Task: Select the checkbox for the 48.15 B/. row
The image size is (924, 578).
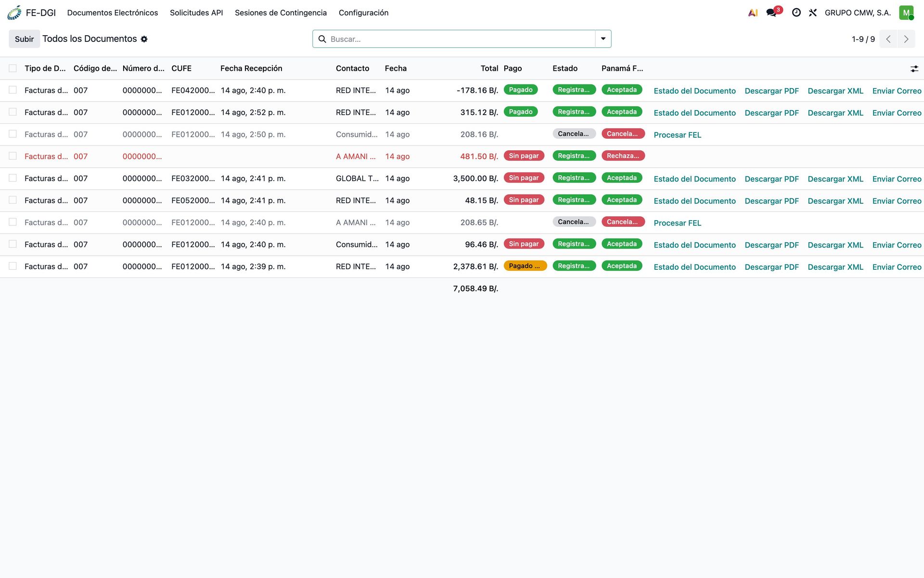Action: click(13, 200)
